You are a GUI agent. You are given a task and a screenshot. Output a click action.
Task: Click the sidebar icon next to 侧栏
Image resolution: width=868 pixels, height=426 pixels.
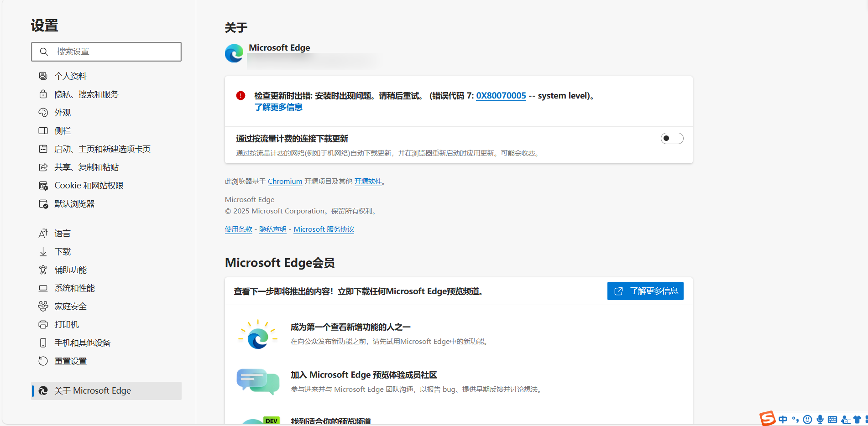(x=43, y=131)
